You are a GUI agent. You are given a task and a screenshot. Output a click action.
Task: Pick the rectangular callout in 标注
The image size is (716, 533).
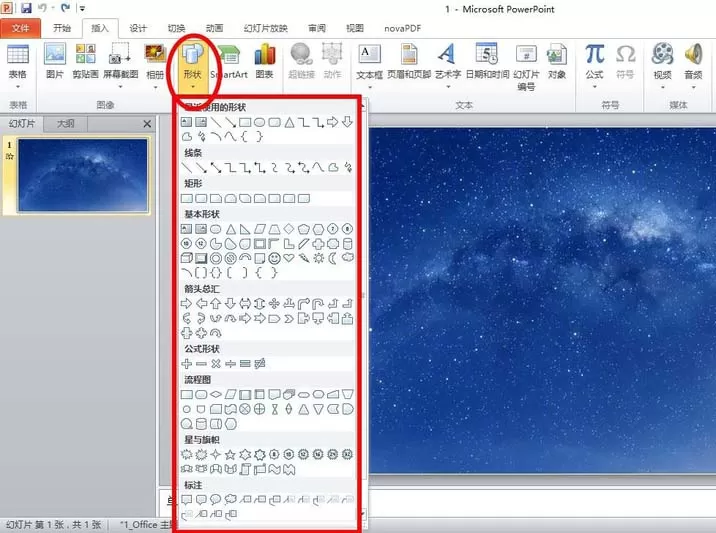(186, 499)
